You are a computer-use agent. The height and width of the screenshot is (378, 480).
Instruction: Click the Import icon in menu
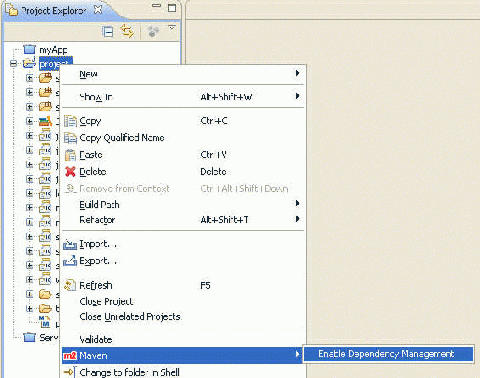pos(70,245)
